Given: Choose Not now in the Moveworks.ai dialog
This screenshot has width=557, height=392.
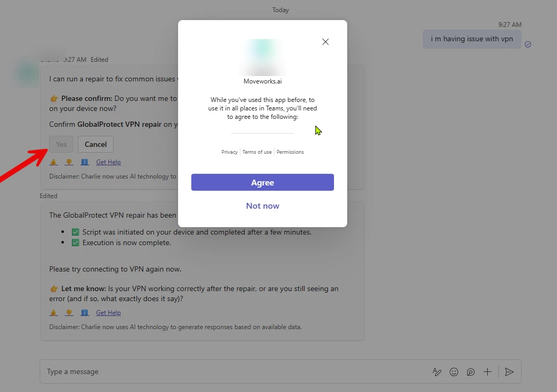Looking at the screenshot, I should 263,206.
